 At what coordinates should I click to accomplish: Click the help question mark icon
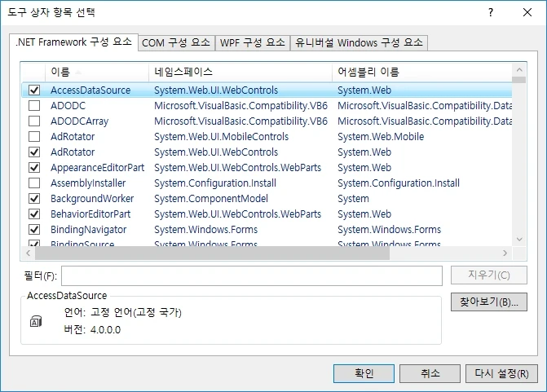491,12
